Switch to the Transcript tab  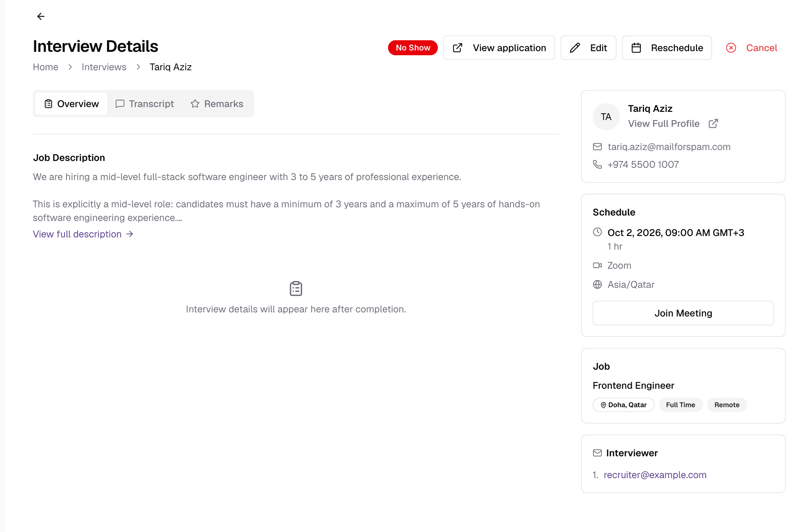click(145, 104)
